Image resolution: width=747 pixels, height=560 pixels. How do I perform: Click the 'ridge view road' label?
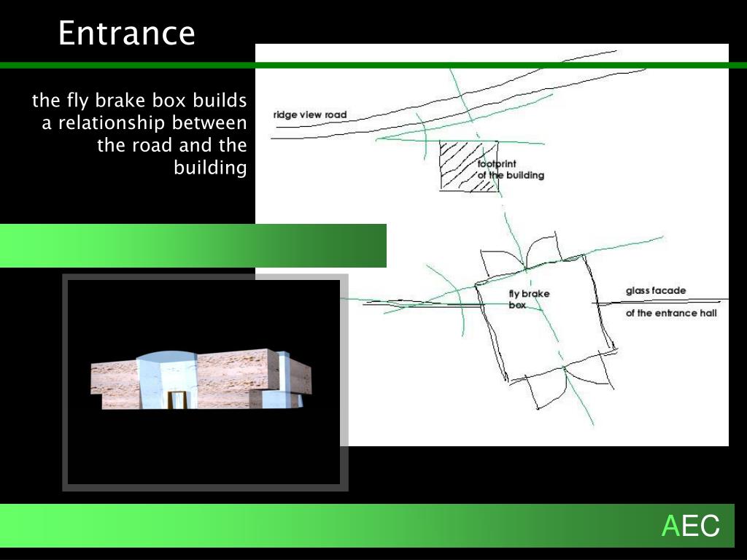click(x=309, y=114)
